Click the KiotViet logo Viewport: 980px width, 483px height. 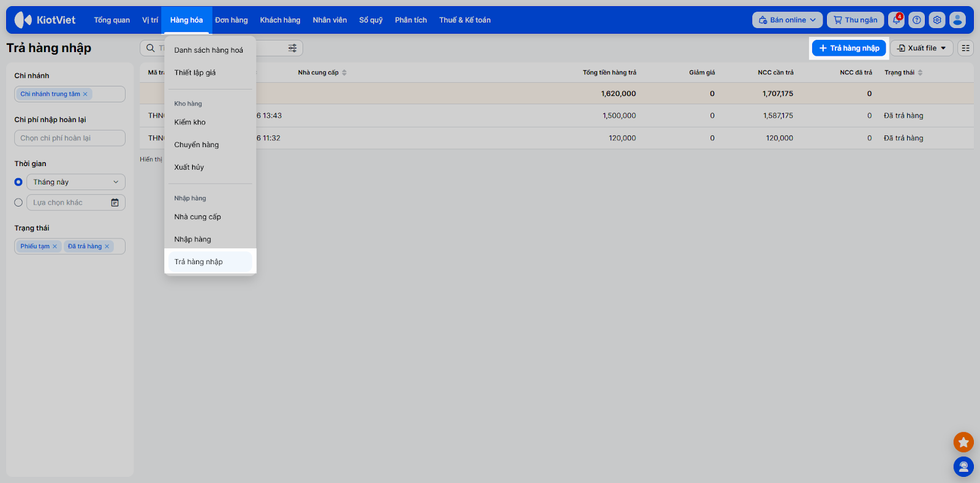(x=45, y=20)
